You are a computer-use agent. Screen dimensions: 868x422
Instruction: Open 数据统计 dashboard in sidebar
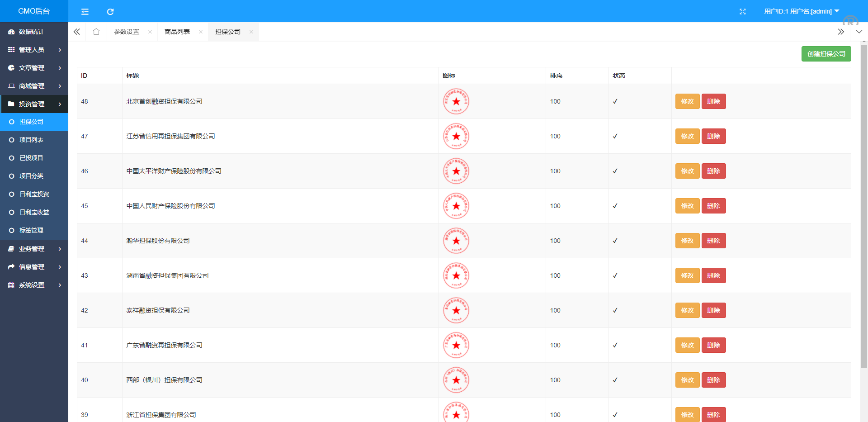click(31, 32)
